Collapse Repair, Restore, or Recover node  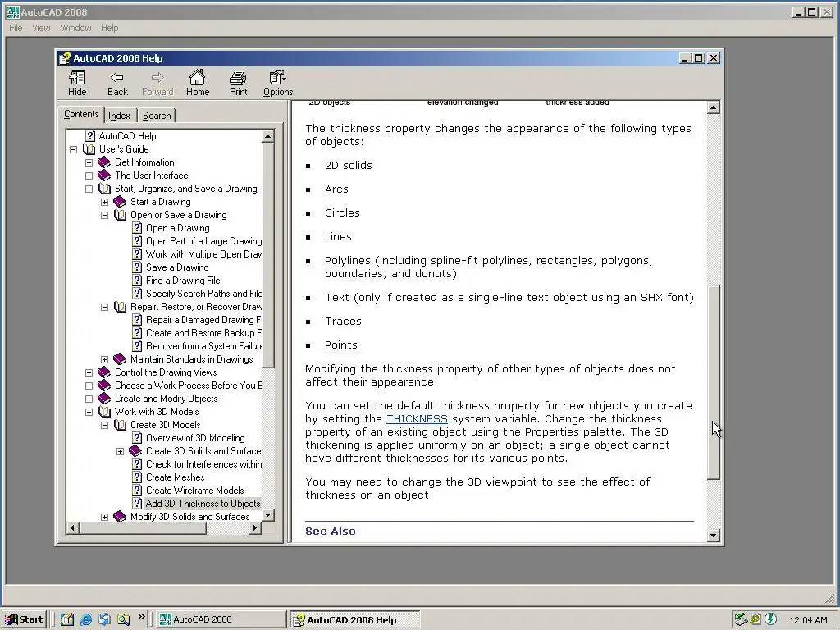tap(104, 307)
